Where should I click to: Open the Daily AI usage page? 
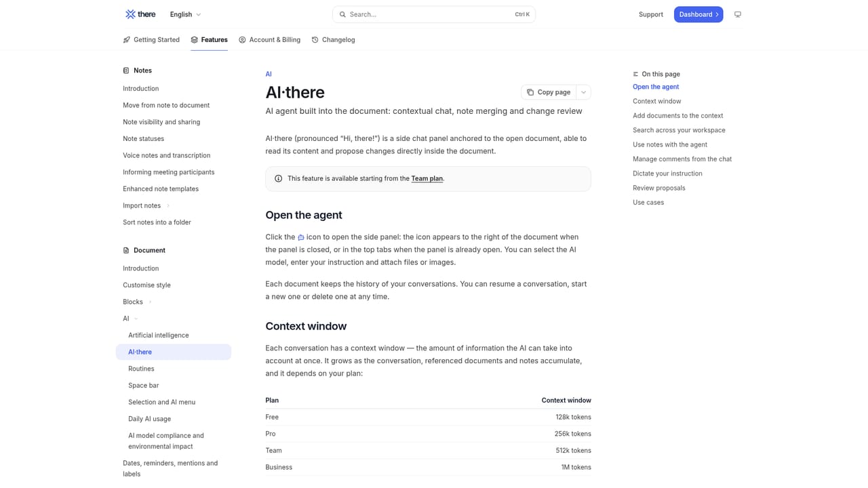pos(149,419)
